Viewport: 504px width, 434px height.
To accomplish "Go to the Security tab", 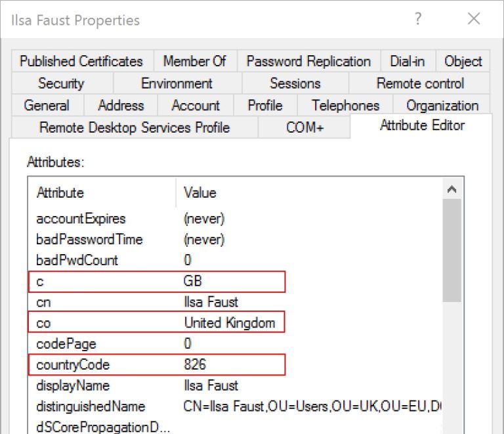I will pos(61,83).
